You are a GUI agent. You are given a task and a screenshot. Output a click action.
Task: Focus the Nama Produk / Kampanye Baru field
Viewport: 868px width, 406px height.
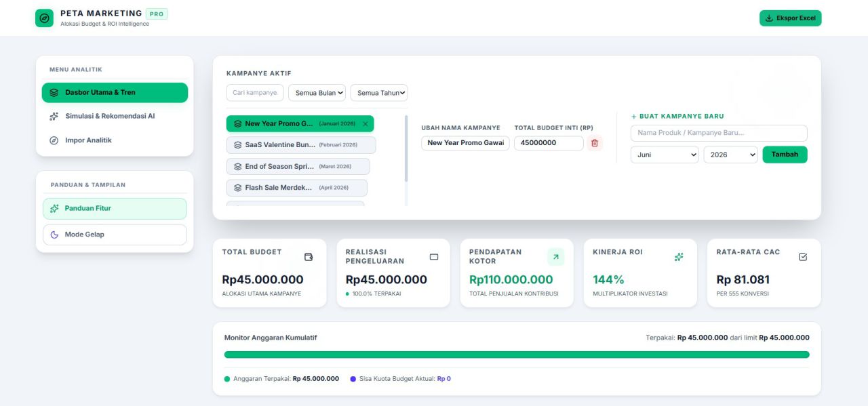[x=719, y=133]
